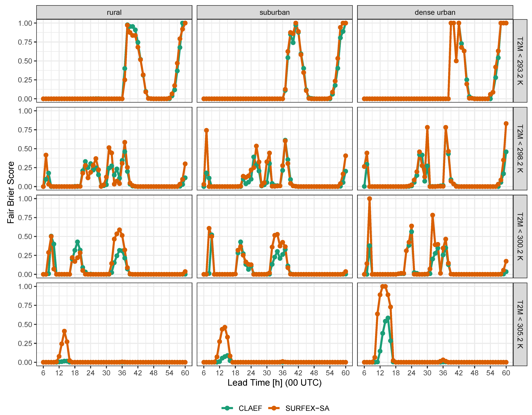532x415 pixels.
Task: Click the SURFEX-SA legend color marker
Action: click(274, 408)
